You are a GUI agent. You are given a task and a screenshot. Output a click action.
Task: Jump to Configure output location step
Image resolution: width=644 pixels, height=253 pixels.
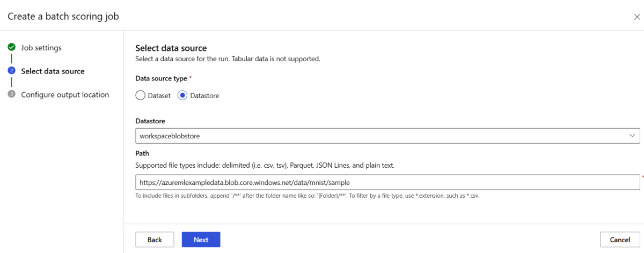65,94
